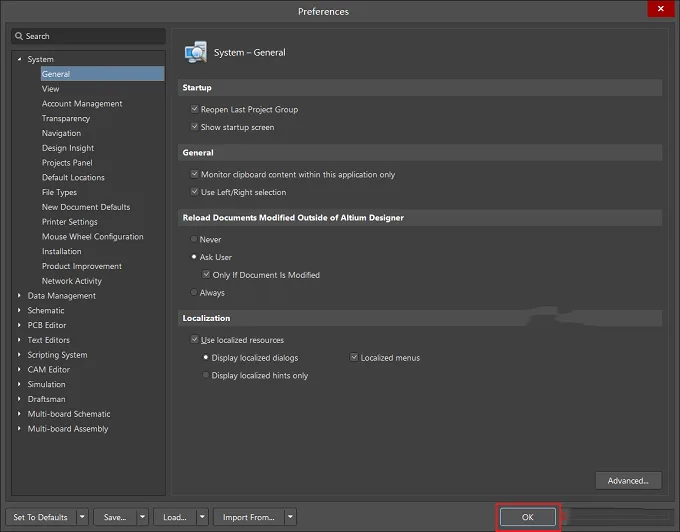Collapse the System tree node
This screenshot has height=532, width=680.
pos(19,59)
